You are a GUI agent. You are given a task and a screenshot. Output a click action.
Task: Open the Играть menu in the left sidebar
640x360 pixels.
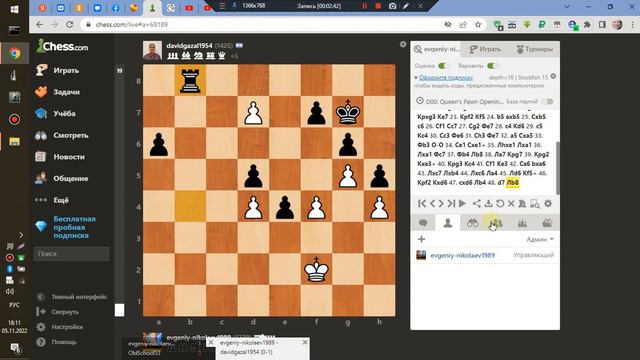[58, 70]
